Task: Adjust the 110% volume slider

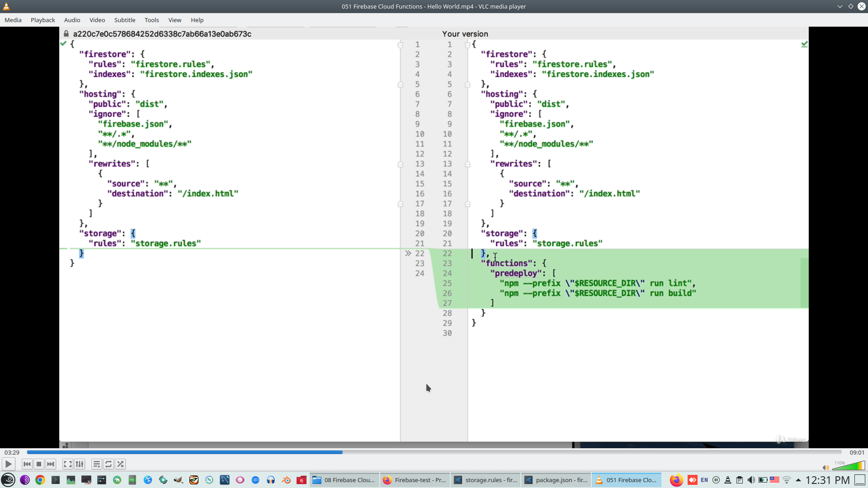Action: pyautogui.click(x=849, y=466)
